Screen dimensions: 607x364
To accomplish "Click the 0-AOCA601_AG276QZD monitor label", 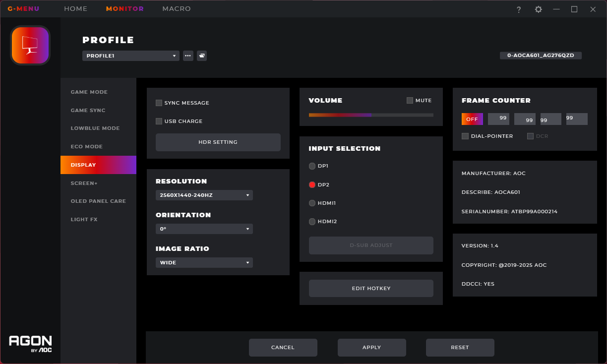I will click(x=541, y=56).
